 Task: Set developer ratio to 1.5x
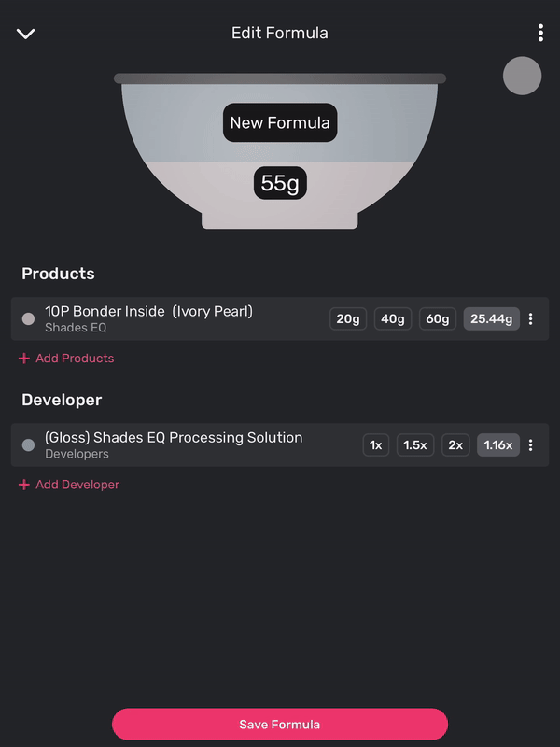point(415,445)
